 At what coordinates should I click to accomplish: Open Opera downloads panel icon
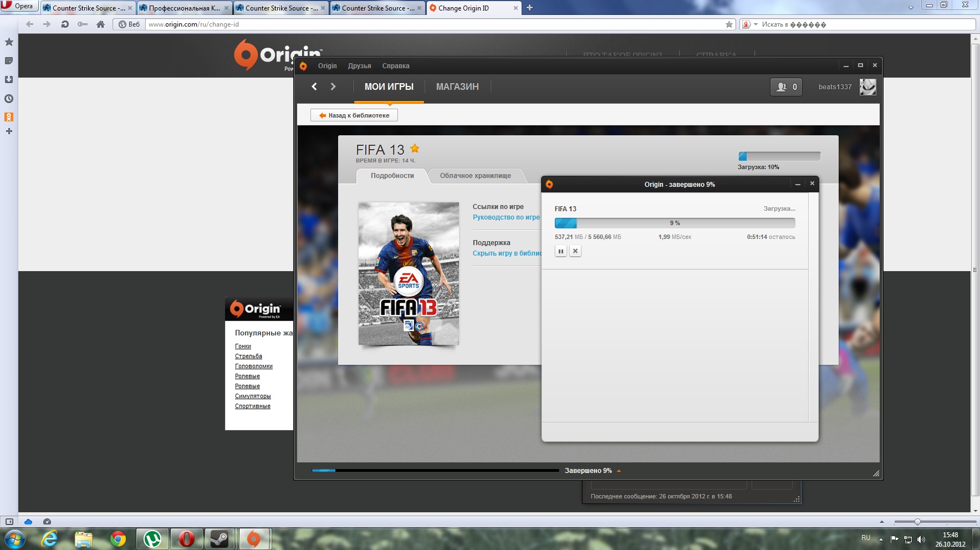9,80
